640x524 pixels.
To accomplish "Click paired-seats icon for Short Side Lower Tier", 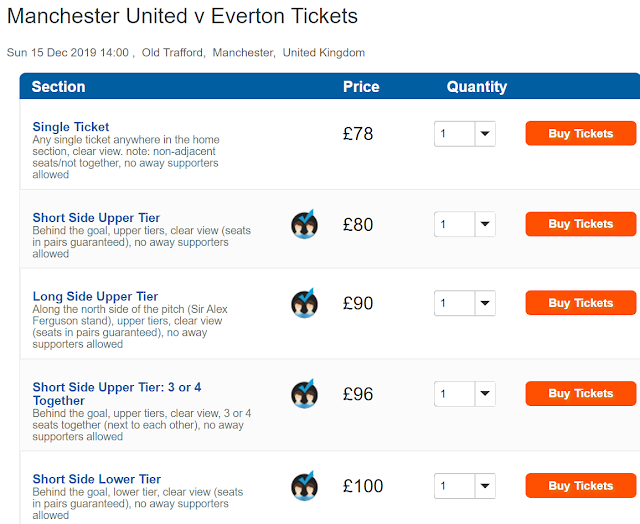I will point(304,487).
